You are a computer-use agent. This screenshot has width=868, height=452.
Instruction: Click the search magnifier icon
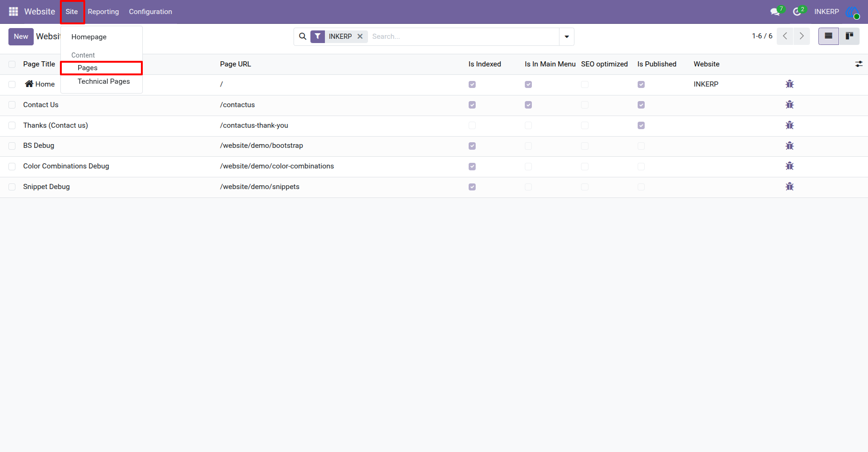point(303,36)
